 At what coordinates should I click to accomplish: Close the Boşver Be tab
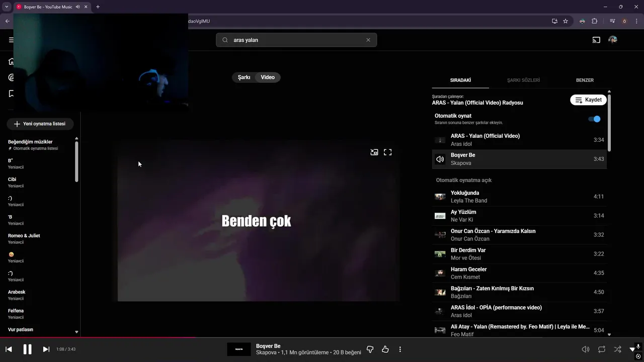(x=86, y=7)
